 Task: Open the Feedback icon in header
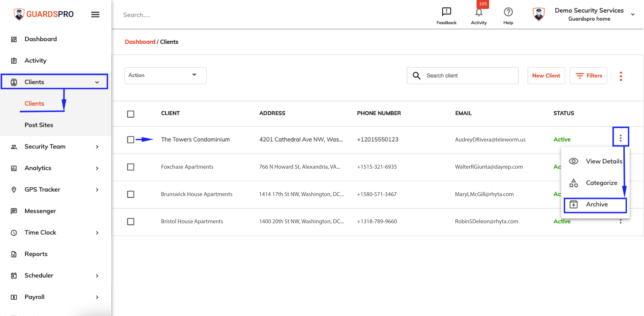446,11
